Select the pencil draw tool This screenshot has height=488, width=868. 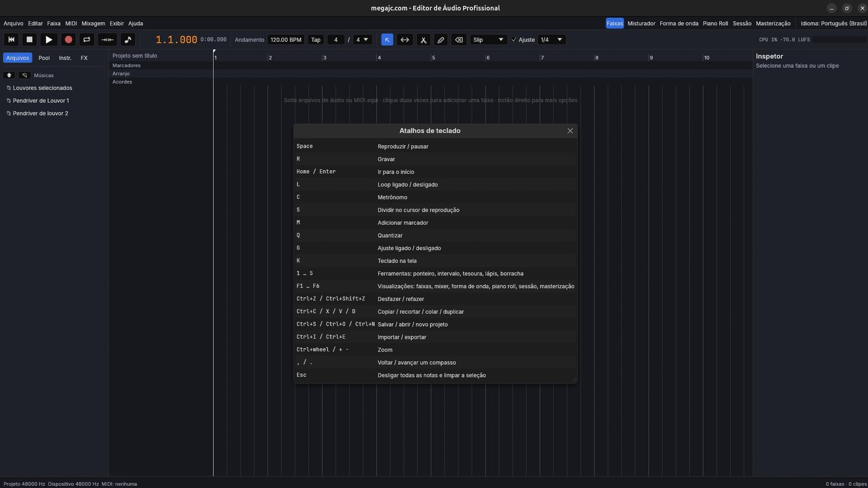(x=441, y=40)
